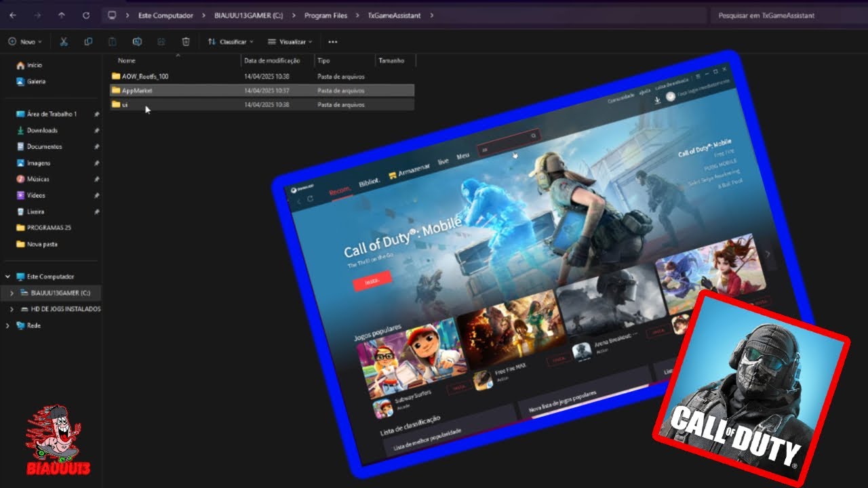Click the Delete trash can icon
This screenshot has height=488, width=868.
point(186,41)
